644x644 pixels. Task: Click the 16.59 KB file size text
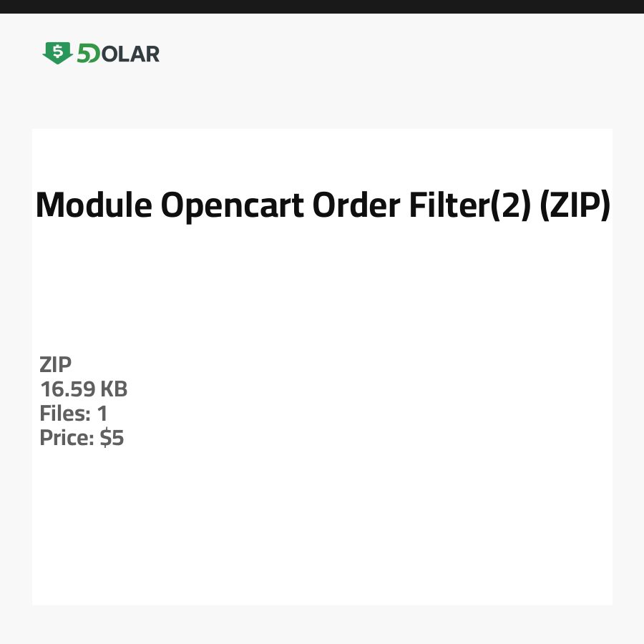tap(84, 389)
